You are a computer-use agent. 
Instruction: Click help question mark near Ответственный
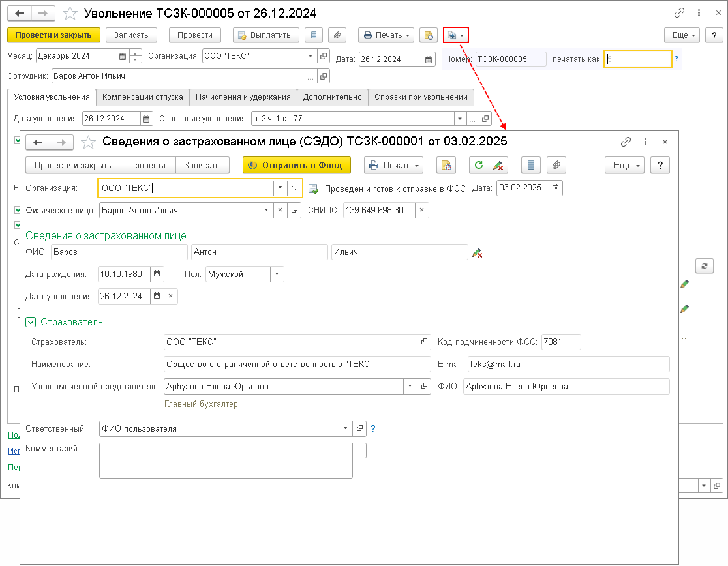click(x=373, y=428)
